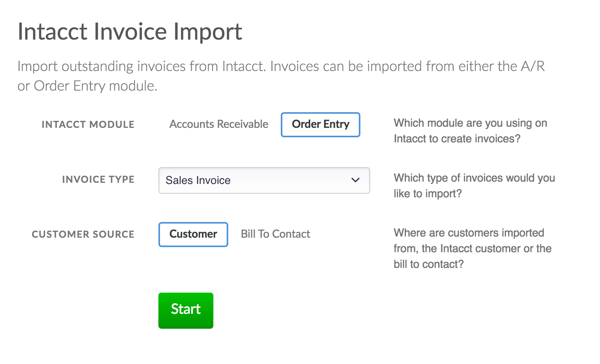The image size is (600, 364).
Task: Click the help text about which invoice types to import
Action: (474, 186)
